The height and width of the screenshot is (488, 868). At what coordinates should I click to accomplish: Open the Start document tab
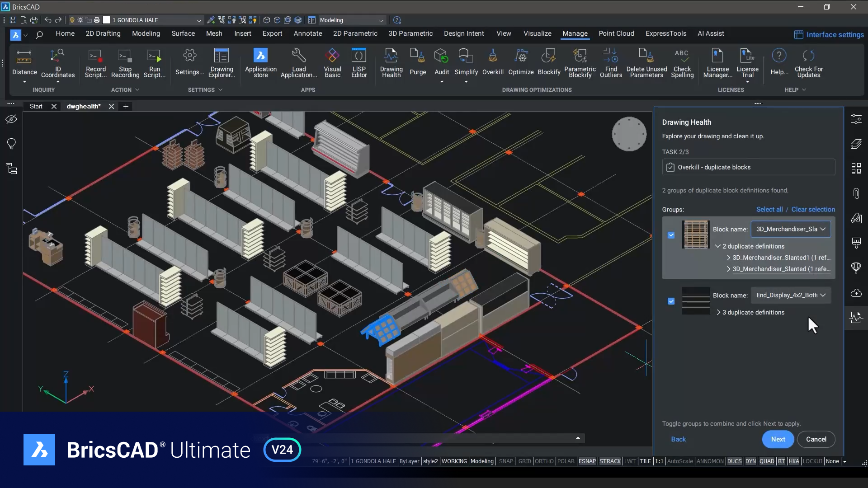pos(36,106)
